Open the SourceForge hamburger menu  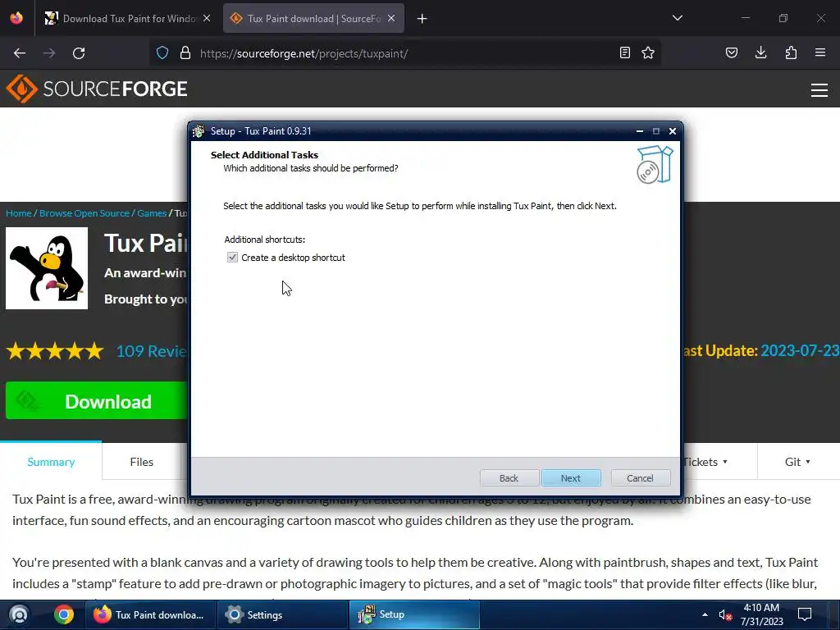(x=819, y=90)
